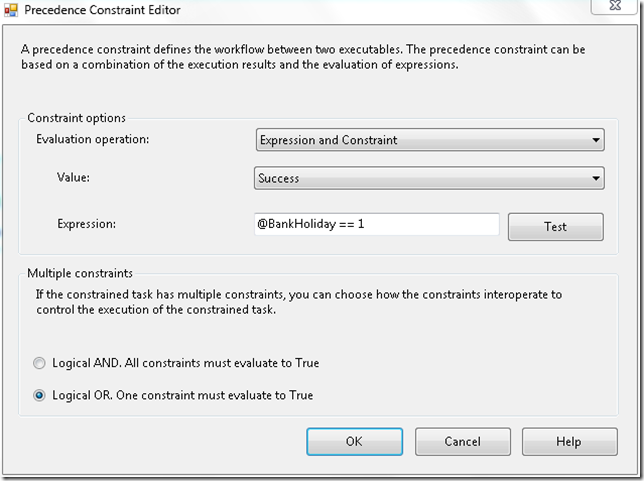Click the "Expression:" label

[x=86, y=224]
